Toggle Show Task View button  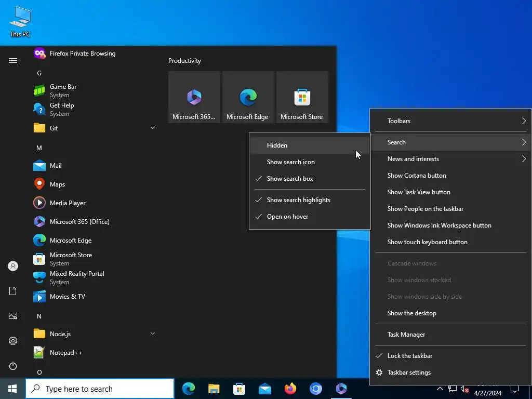pos(450,192)
